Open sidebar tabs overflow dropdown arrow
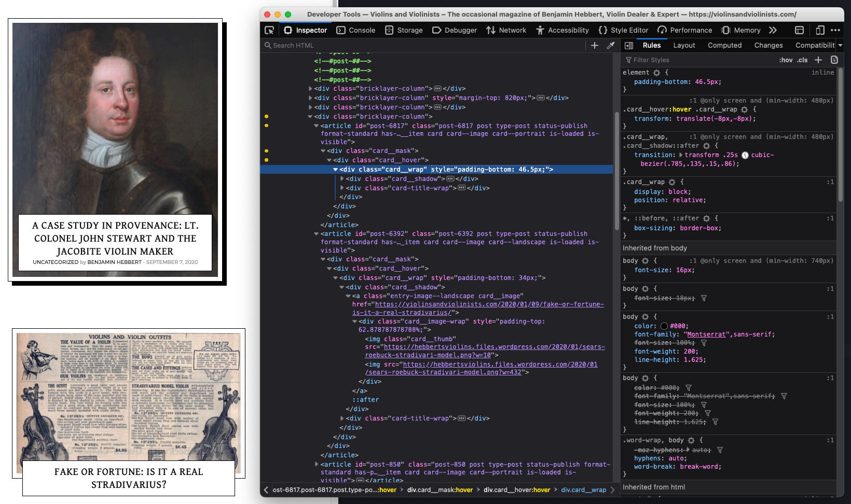The image size is (851, 504). point(840,46)
